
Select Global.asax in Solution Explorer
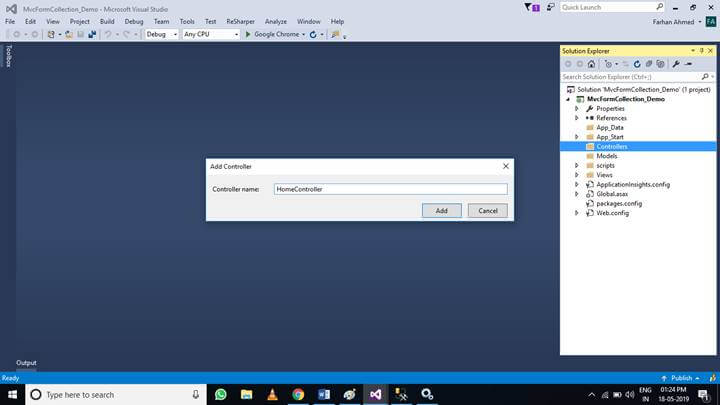[x=612, y=194]
